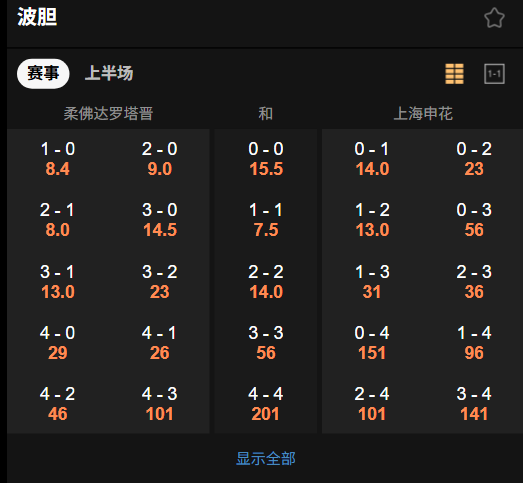This screenshot has width=523, height=483.
Task: Pick draw score 1 - 1 at 7.5
Action: (x=266, y=220)
